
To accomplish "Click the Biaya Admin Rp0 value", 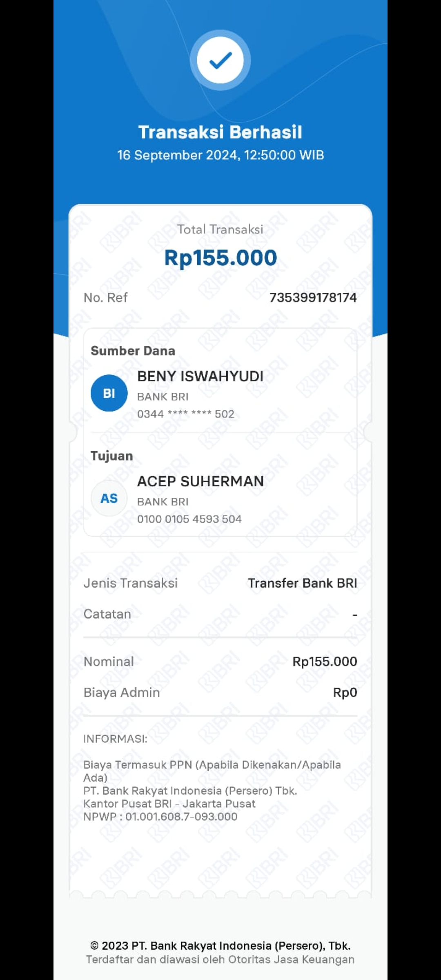I will tap(345, 693).
